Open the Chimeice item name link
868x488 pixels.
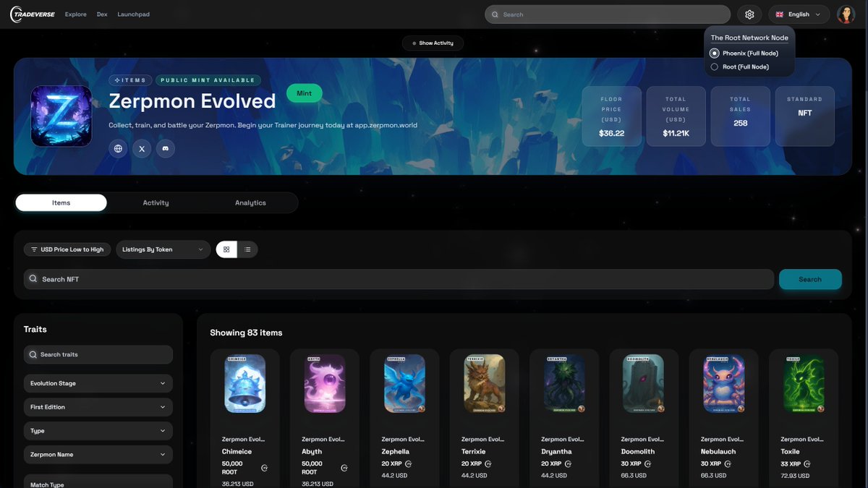click(x=236, y=452)
